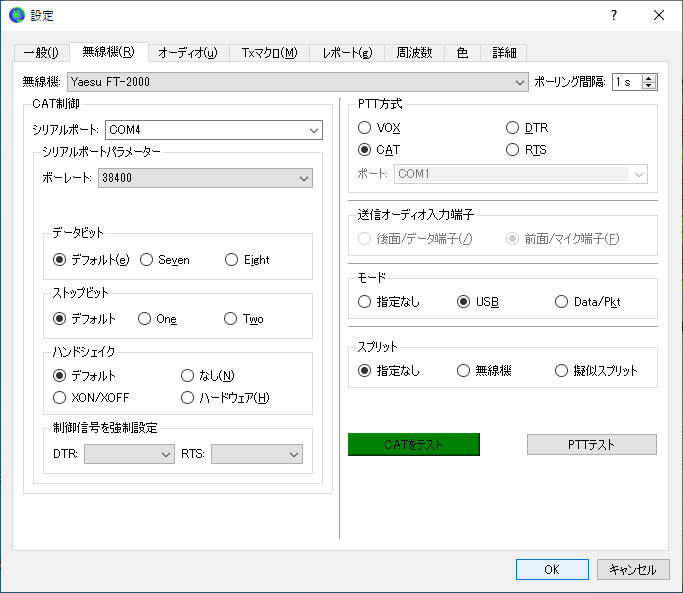Select RTS as PTT method
The width and height of the screenshot is (683, 593).
coord(513,150)
